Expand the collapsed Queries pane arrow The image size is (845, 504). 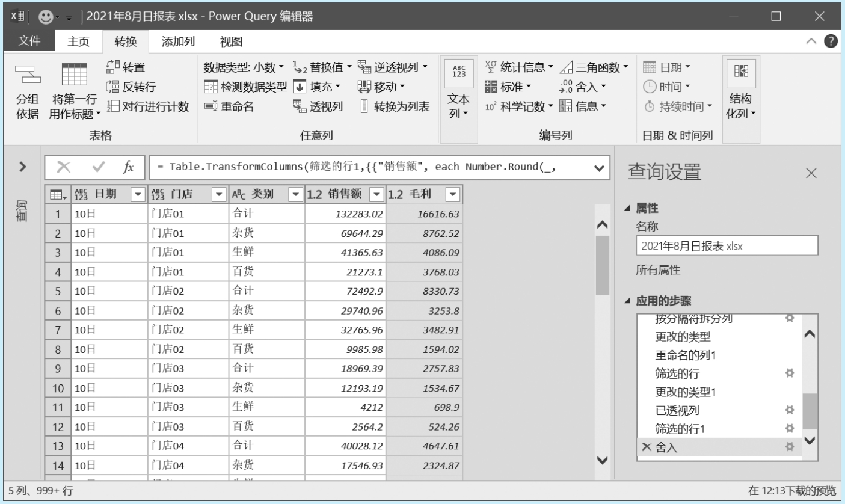coord(22,167)
